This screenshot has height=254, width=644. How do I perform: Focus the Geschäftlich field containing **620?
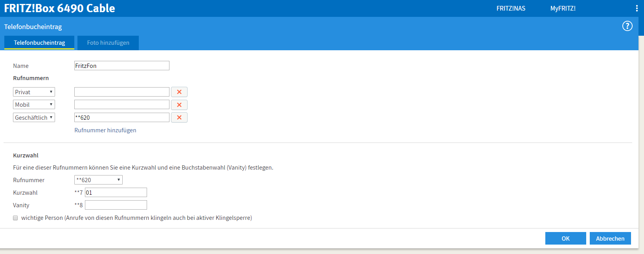(122, 117)
